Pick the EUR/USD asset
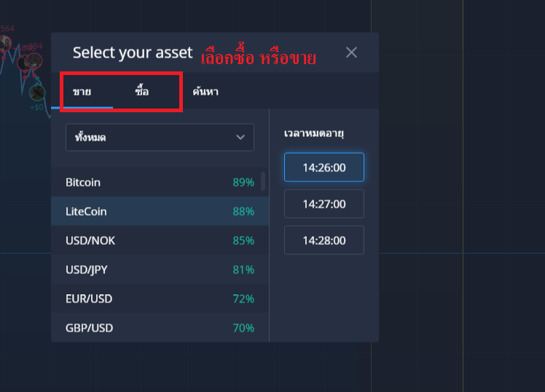Viewport: 545px width, 392px height. click(160, 299)
